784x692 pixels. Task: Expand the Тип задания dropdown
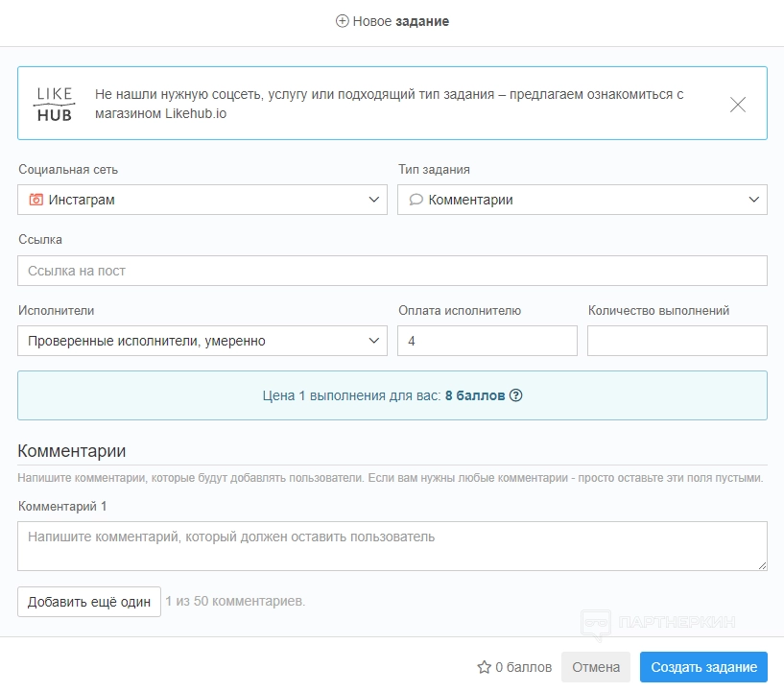[582, 200]
